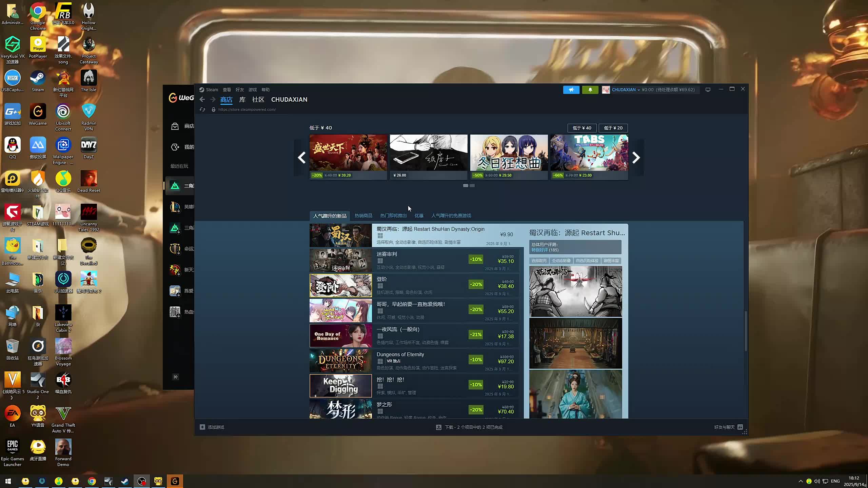The height and width of the screenshot is (488, 868).
Task: Click the 选择取向 tag in the preview panel
Action: [539, 261]
